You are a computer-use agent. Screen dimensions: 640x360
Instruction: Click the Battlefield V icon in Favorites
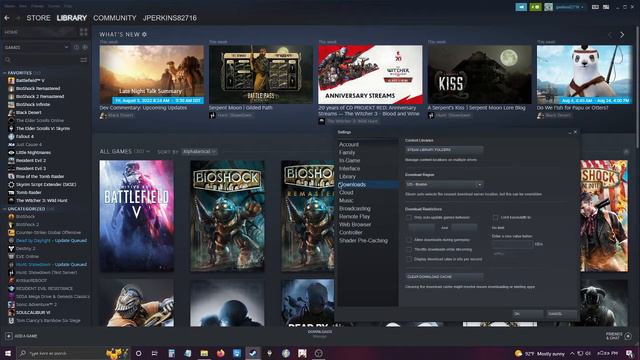coord(11,80)
